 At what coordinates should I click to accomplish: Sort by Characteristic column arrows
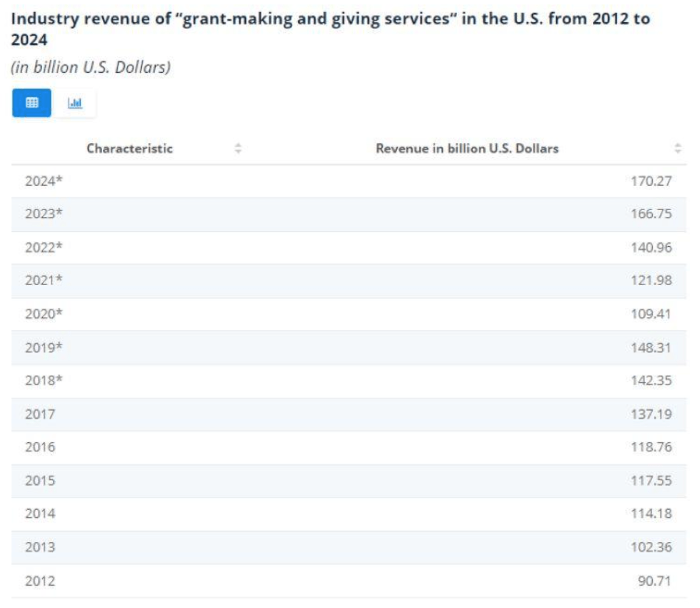[238, 148]
